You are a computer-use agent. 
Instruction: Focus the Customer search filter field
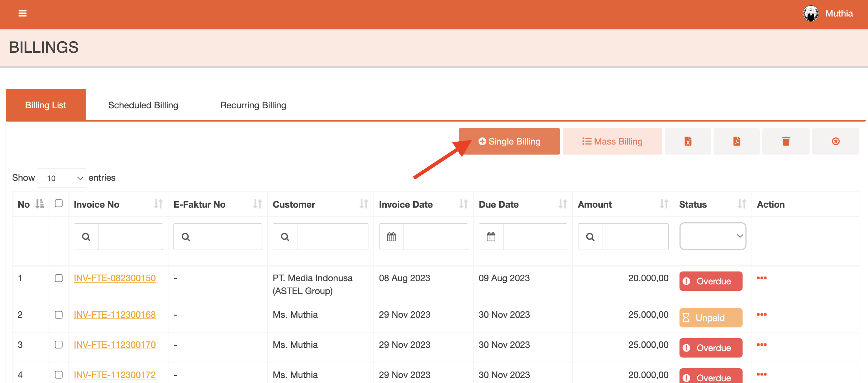[332, 237]
